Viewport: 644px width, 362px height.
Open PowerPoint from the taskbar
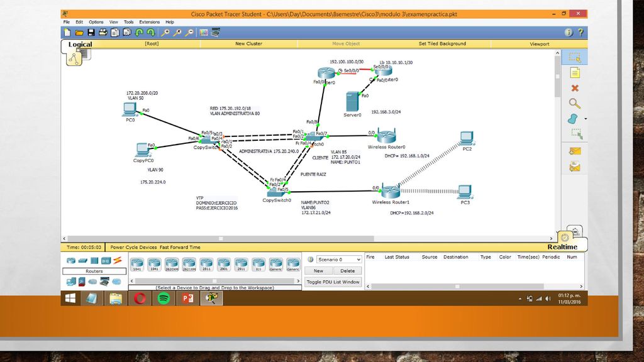click(187, 299)
